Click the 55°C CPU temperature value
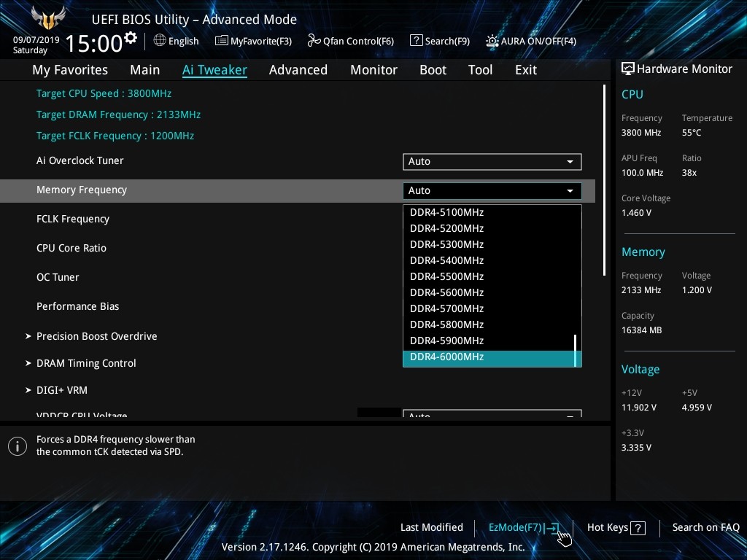This screenshot has width=747, height=560. click(692, 133)
